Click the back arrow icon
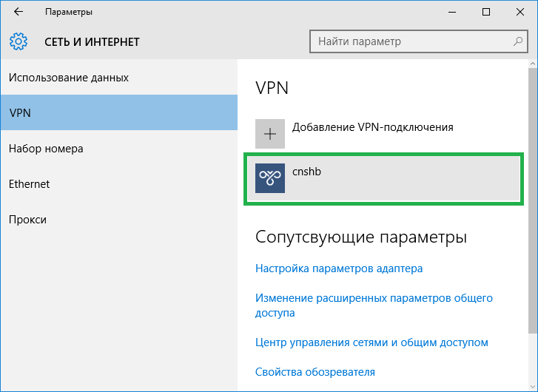538x392 pixels. (19, 12)
